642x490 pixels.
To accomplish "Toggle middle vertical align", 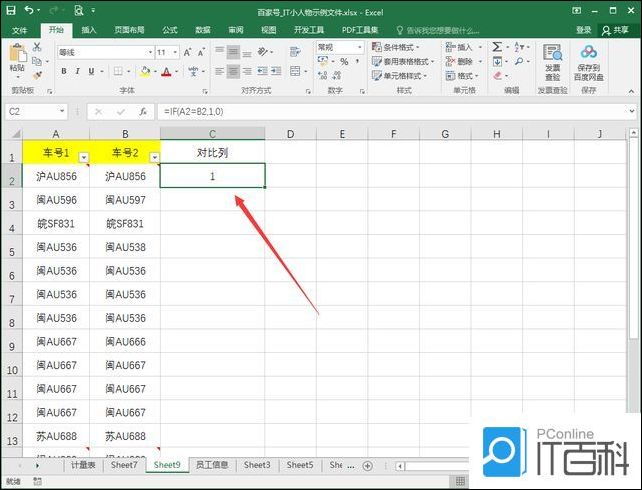I will tap(233, 52).
